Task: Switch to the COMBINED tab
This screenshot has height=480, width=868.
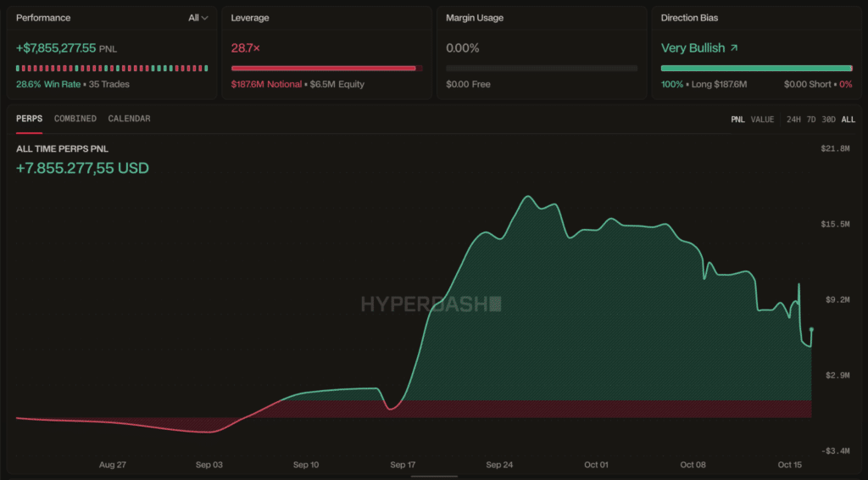Action: (x=75, y=119)
